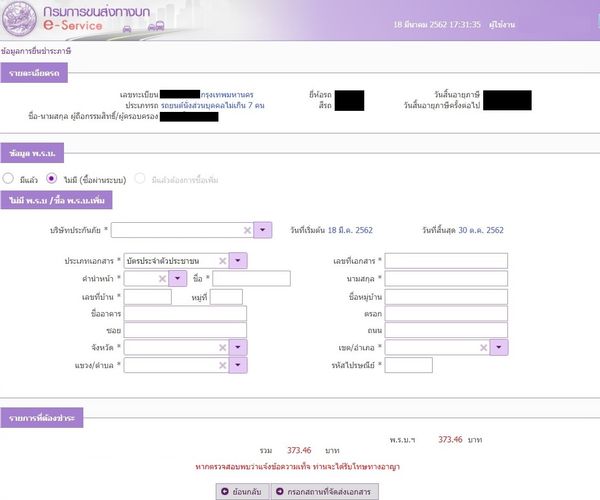Viewport: 600px width, 500px height.
Task: Open the insurance company dropdown arrow
Action: [x=263, y=230]
